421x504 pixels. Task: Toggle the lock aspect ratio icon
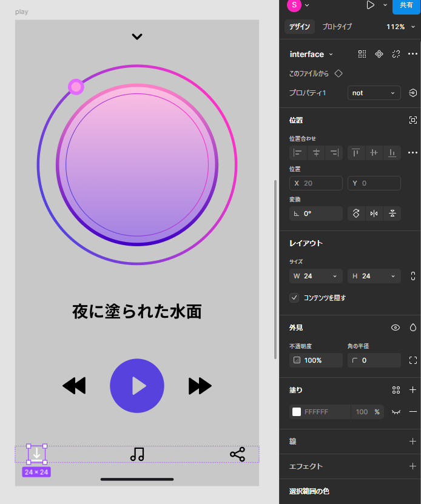413,276
